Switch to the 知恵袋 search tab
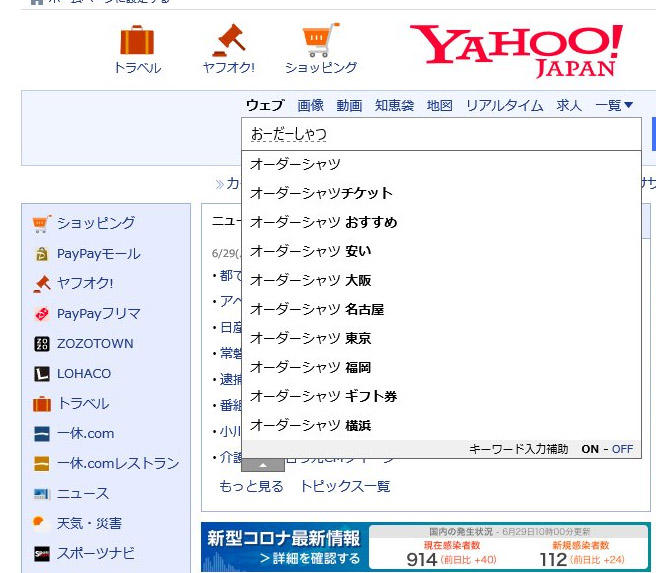 [x=395, y=105]
